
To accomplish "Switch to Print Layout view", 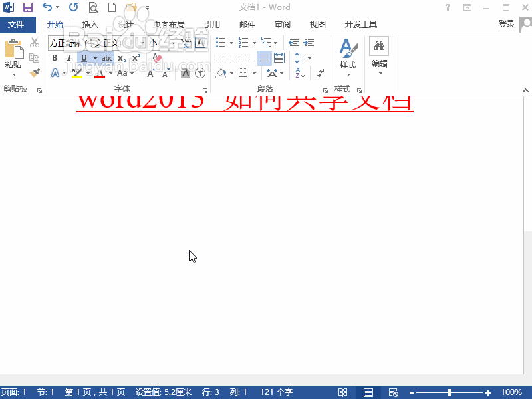I will pyautogui.click(x=368, y=392).
